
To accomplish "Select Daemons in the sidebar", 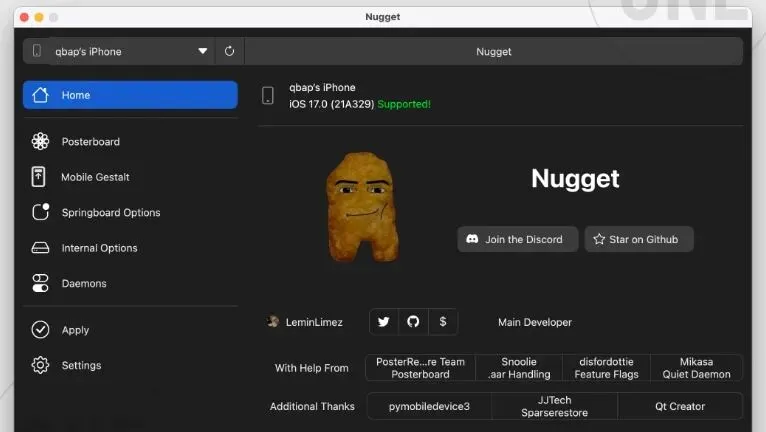I will pyautogui.click(x=130, y=283).
